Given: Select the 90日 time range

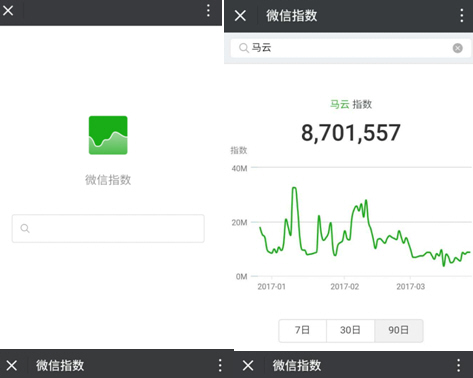Looking at the screenshot, I should 399,330.
